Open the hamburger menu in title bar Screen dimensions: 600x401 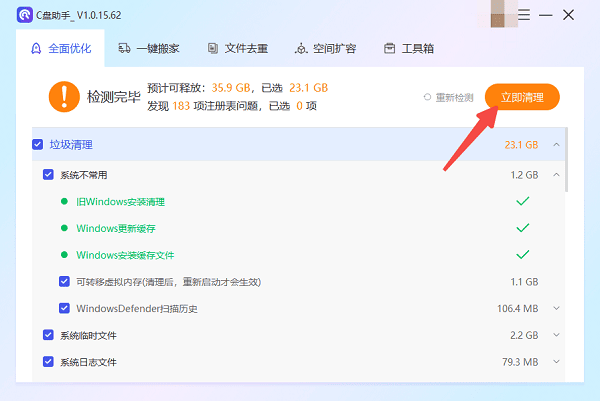point(524,15)
